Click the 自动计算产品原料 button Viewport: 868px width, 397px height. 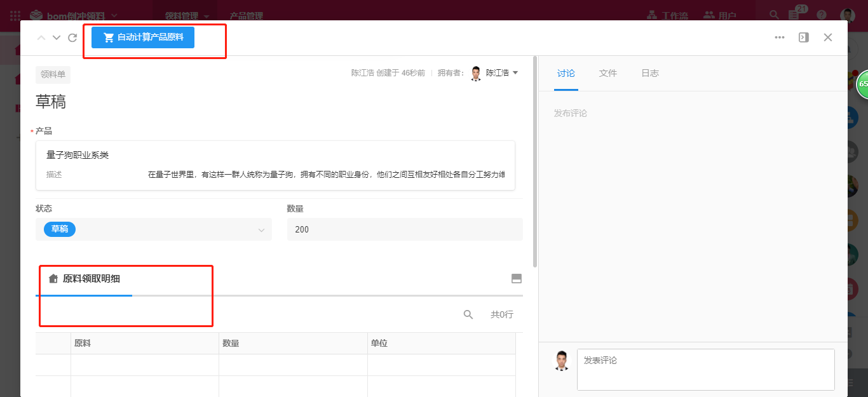pyautogui.click(x=143, y=37)
